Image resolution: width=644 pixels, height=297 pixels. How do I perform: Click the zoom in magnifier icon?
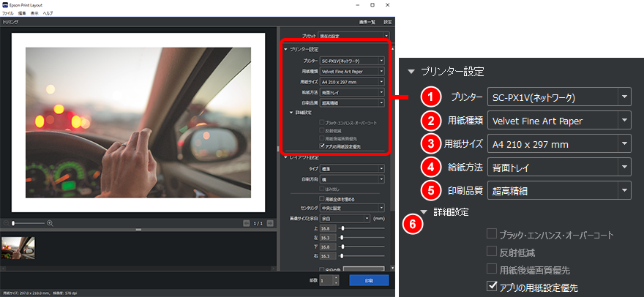tap(50, 222)
